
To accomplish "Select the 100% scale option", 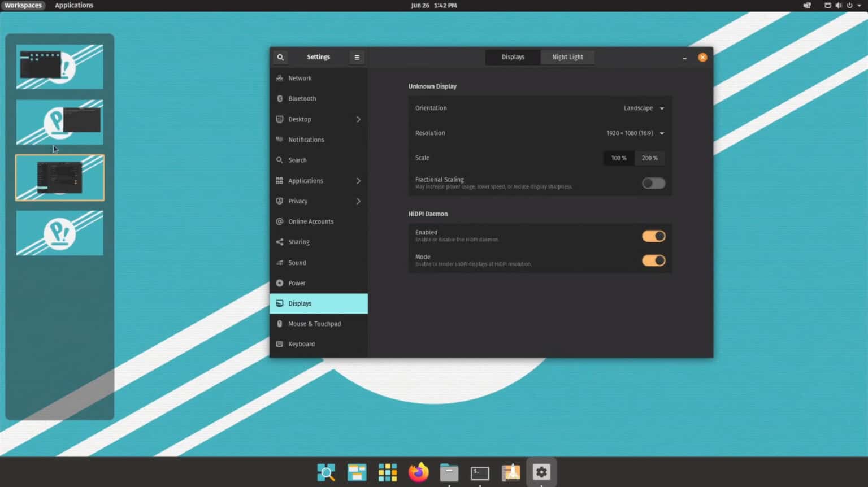I will coord(618,158).
